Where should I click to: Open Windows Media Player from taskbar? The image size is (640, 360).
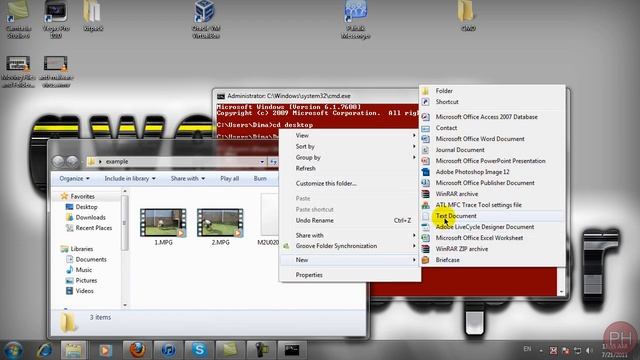(x=105, y=350)
